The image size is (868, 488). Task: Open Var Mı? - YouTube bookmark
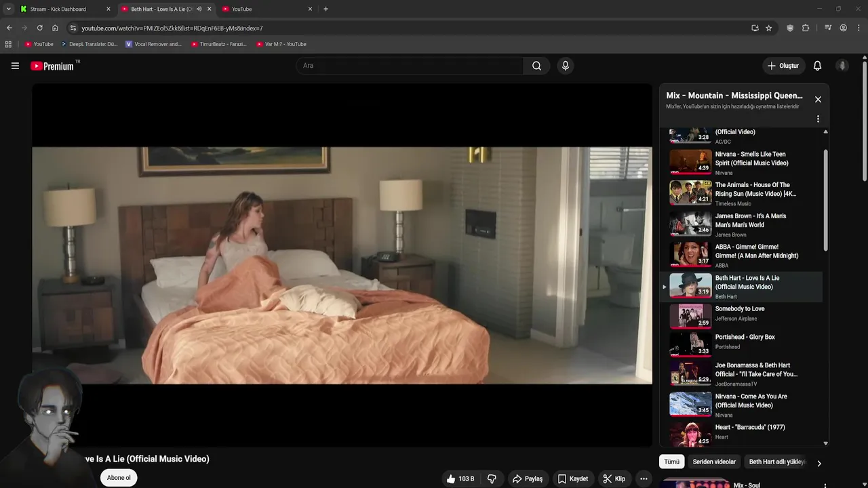tap(281, 44)
